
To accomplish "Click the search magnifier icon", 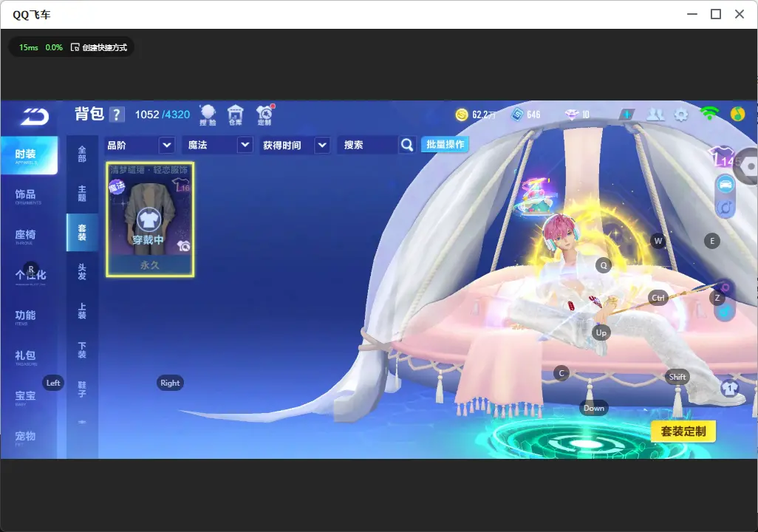I will (407, 145).
